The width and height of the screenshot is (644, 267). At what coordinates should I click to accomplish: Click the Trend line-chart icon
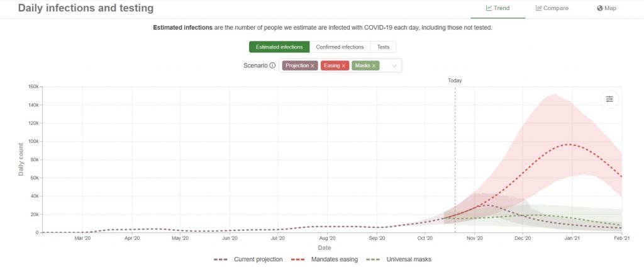(489, 8)
